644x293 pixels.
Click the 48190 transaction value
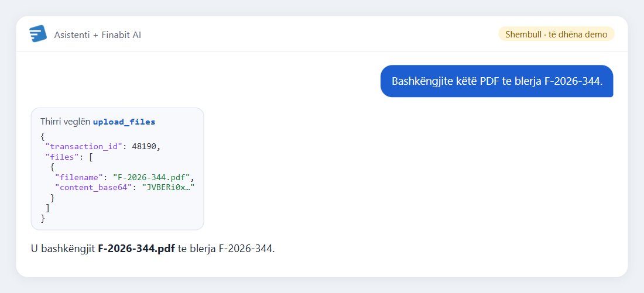(144, 146)
